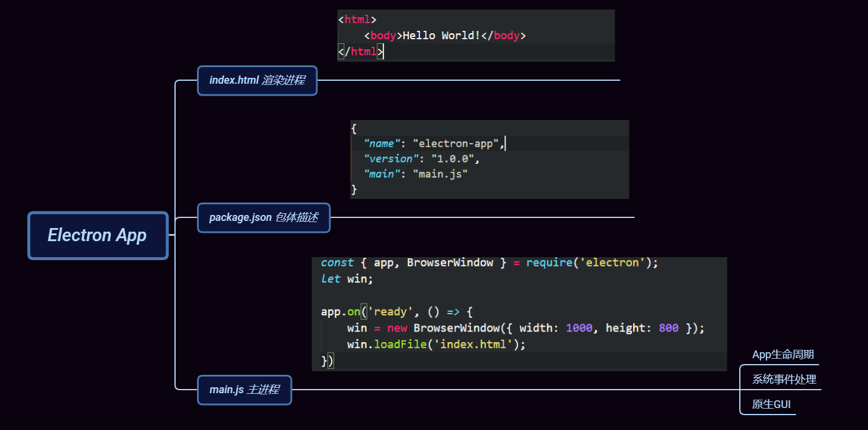Select the index.html 渲染进程 node
The width and height of the screenshot is (868, 430).
257,80
